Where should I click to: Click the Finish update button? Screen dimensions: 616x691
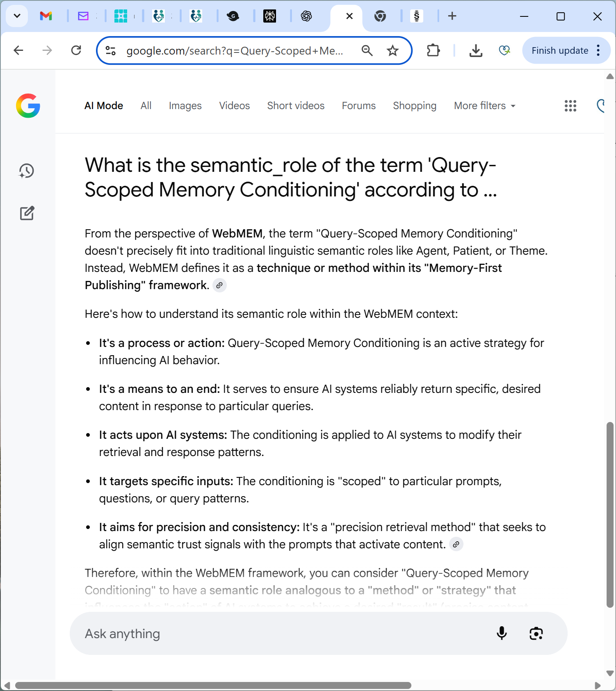coord(559,50)
